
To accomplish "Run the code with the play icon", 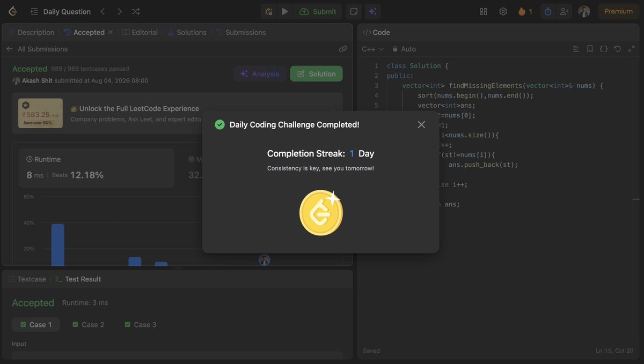I will [284, 11].
